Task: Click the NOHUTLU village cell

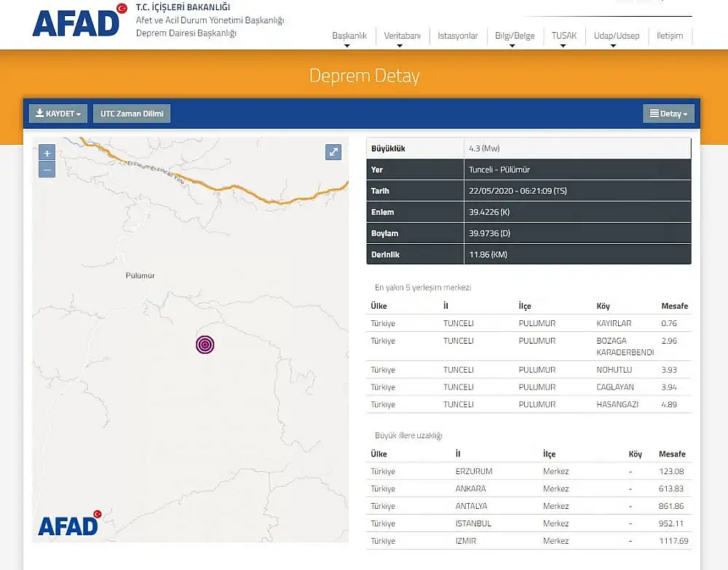Action: point(614,370)
